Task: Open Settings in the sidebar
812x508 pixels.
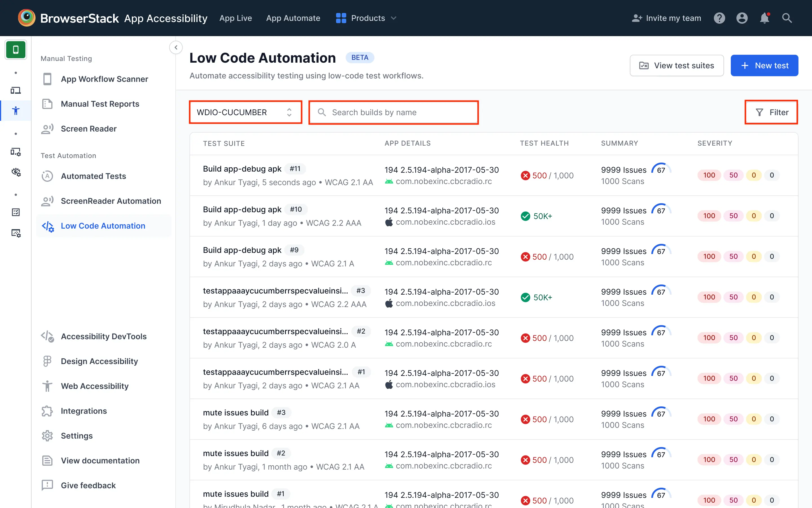Action: point(104,436)
